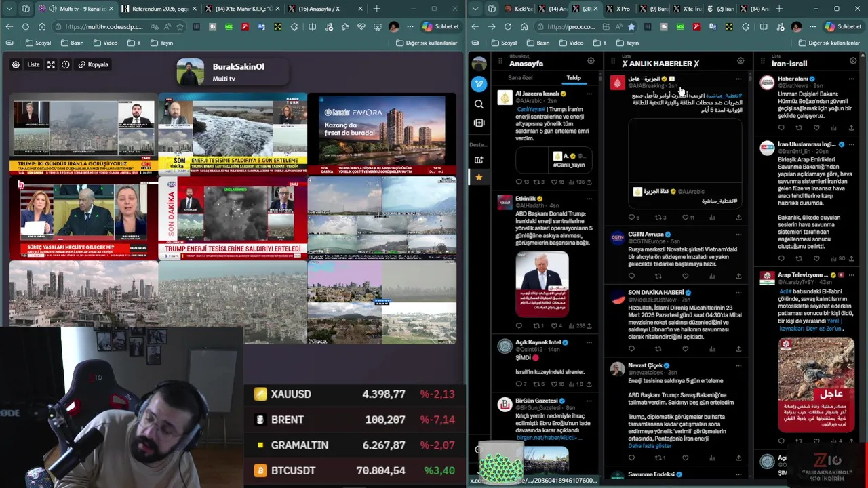Click 'Daha fazla göster' in Nevzat Çiçek post
This screenshot has height=488, width=868.
coord(650,446)
